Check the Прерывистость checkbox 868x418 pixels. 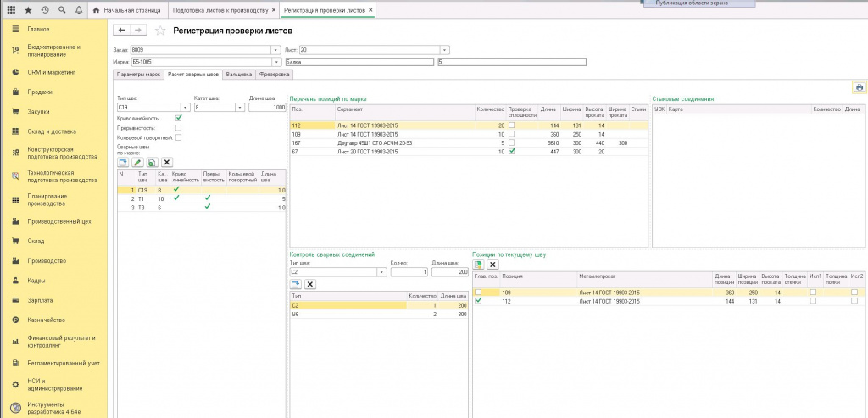(178, 128)
